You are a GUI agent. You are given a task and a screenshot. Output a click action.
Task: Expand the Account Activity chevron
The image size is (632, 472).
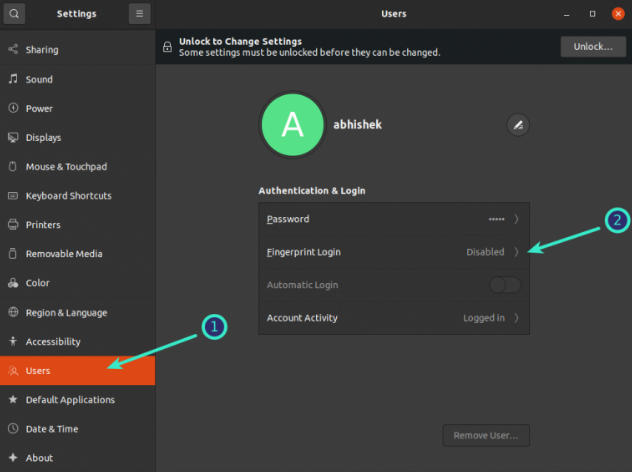(516, 318)
